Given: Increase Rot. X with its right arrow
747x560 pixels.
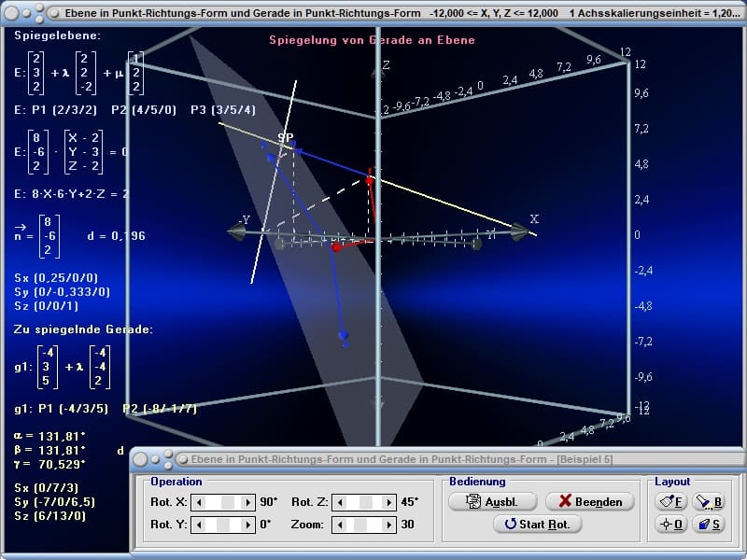Looking at the screenshot, I should pyautogui.click(x=247, y=502).
